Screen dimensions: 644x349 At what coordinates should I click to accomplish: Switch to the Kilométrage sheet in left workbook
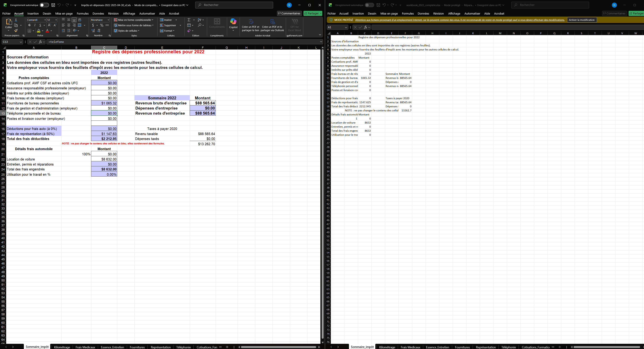point(62,347)
